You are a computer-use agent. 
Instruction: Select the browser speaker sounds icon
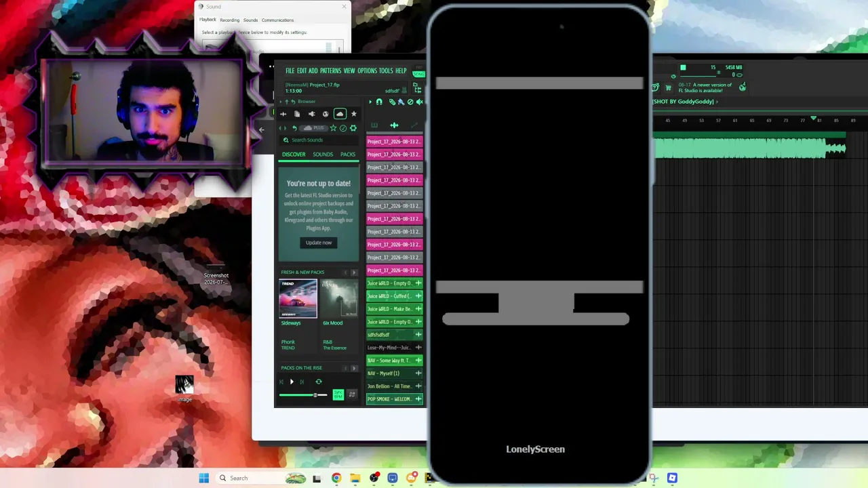tap(311, 114)
